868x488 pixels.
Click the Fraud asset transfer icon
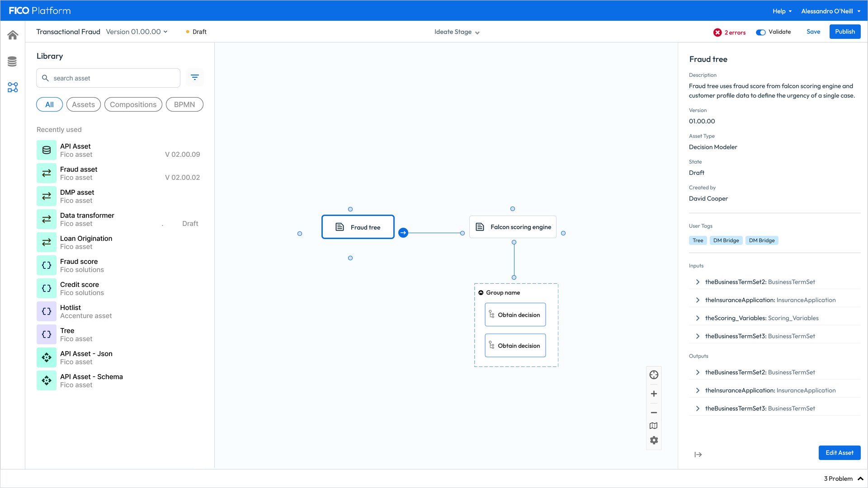tap(47, 173)
